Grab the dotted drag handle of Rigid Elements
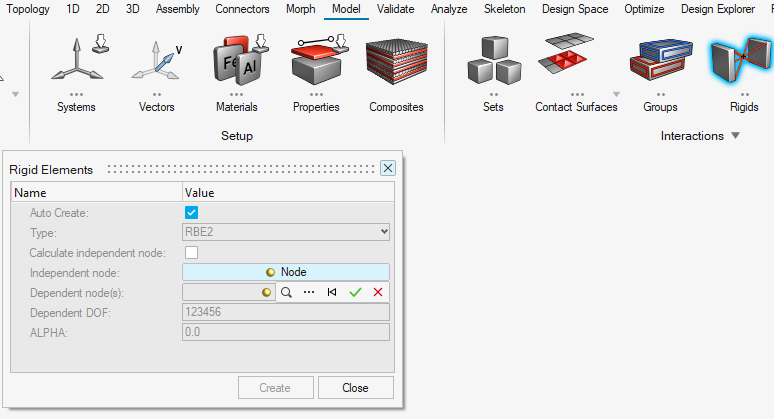This screenshot has height=419, width=774. pyautogui.click(x=241, y=169)
